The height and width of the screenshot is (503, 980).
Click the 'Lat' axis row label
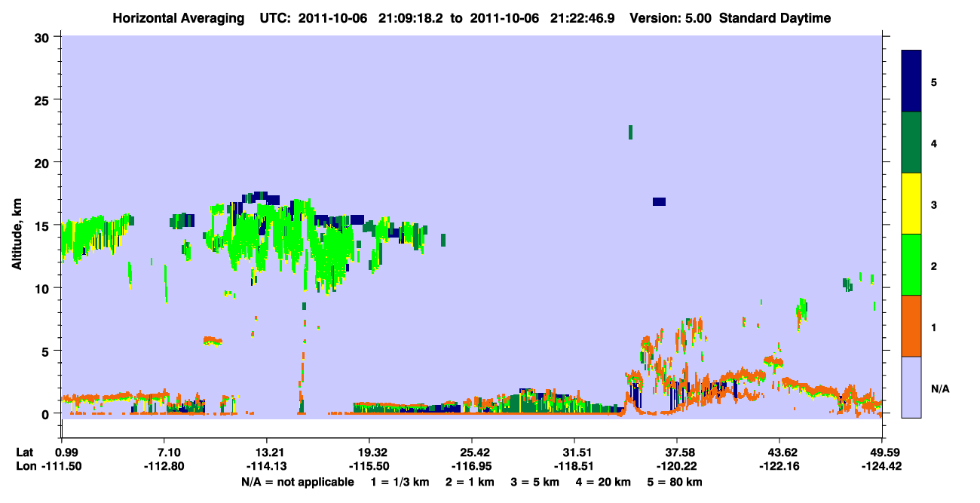(x=26, y=452)
